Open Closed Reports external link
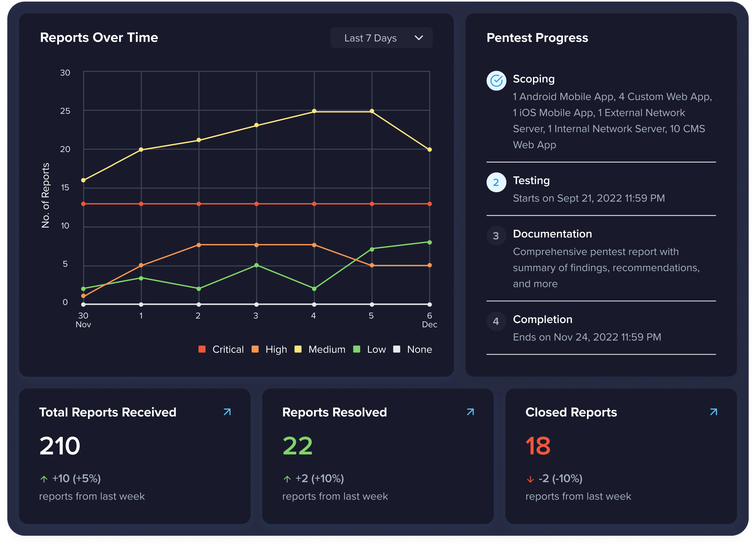 pyautogui.click(x=717, y=411)
